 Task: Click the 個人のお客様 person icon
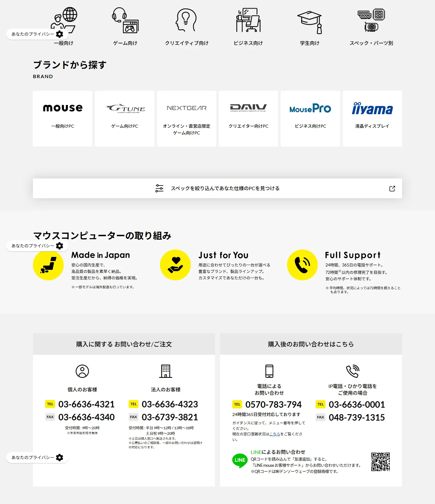[82, 371]
